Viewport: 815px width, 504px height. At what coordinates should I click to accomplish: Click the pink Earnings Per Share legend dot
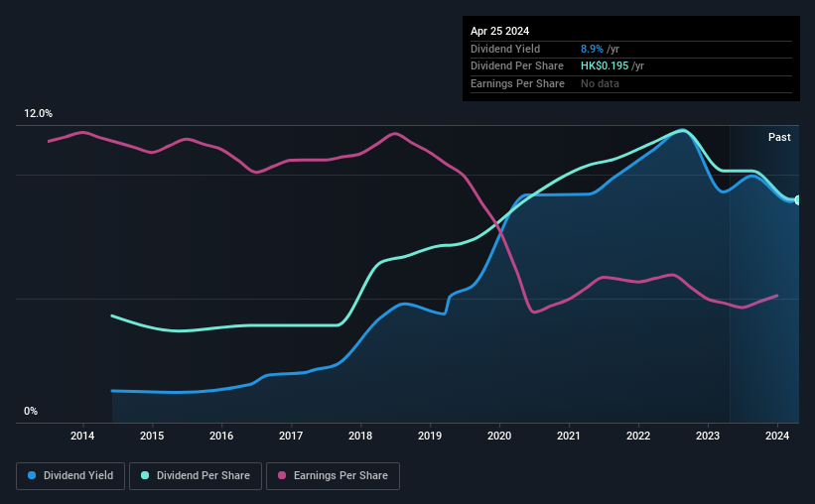click(282, 475)
